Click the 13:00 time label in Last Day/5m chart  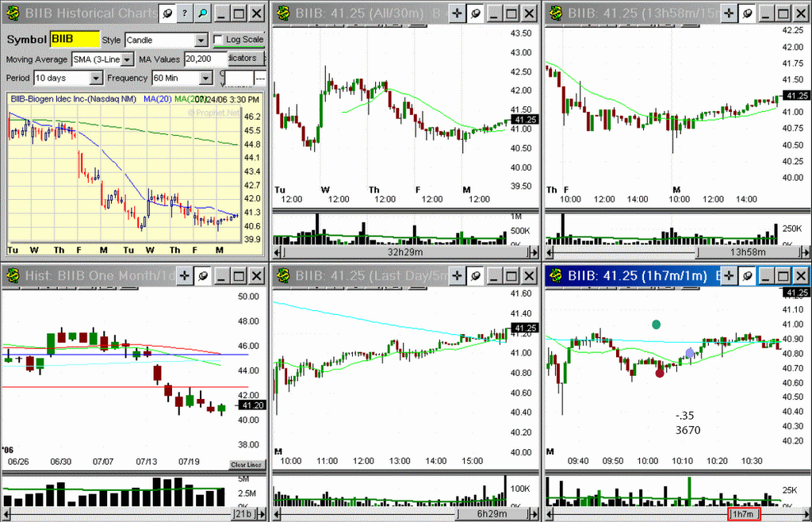(x=400, y=461)
